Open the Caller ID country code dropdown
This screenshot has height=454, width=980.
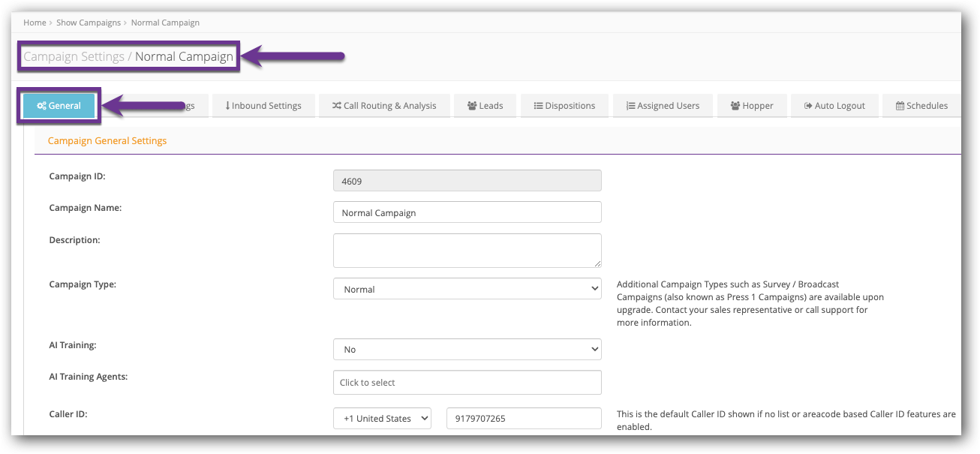(382, 419)
